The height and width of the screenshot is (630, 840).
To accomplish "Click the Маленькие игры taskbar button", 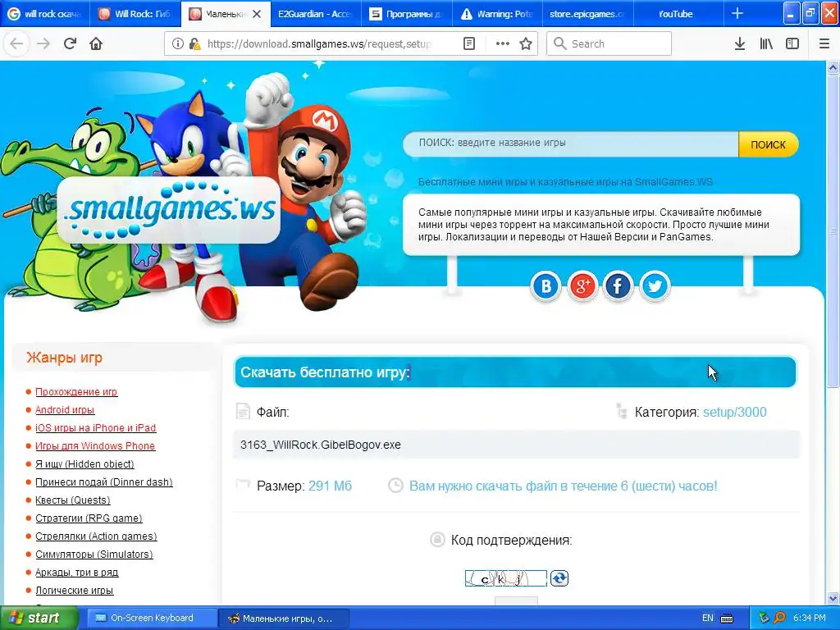I will click(x=283, y=619).
